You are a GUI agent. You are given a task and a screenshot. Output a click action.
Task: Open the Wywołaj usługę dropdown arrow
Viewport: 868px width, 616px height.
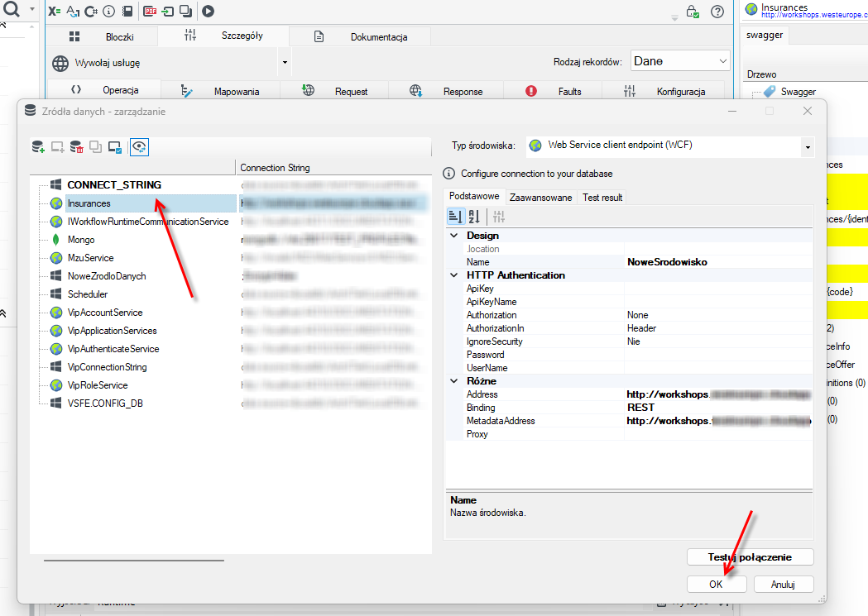[285, 63]
